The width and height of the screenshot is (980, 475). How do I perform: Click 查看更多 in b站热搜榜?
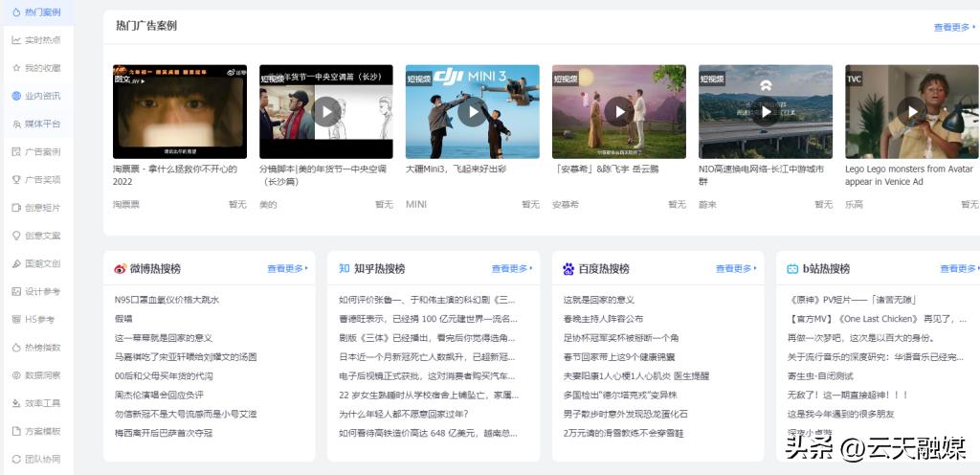960,269
